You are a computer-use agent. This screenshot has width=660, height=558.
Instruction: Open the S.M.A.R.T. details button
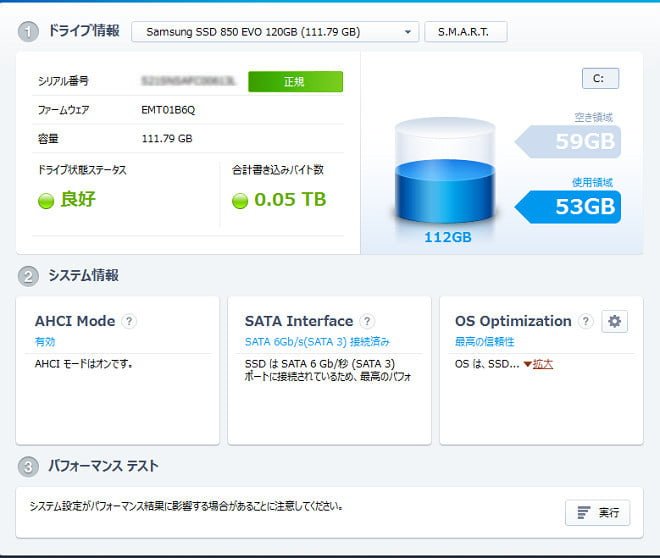[x=465, y=32]
